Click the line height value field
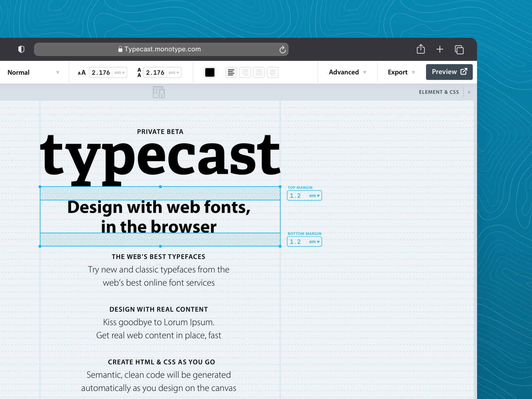The height and width of the screenshot is (399, 532). 155,72
